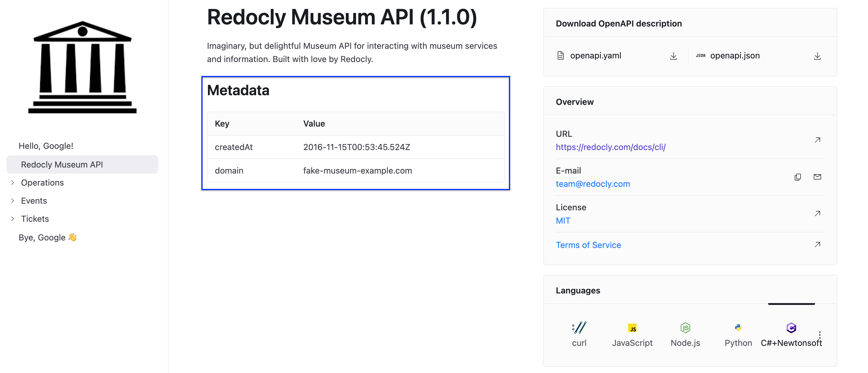Send mail via envelope icon
This screenshot has width=868, height=373.
(x=817, y=177)
